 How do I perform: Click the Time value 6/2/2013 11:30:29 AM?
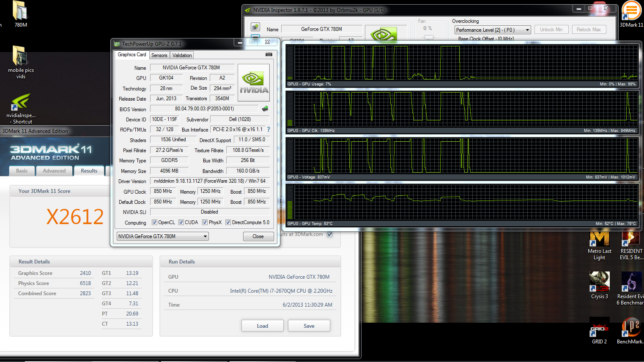[307, 305]
